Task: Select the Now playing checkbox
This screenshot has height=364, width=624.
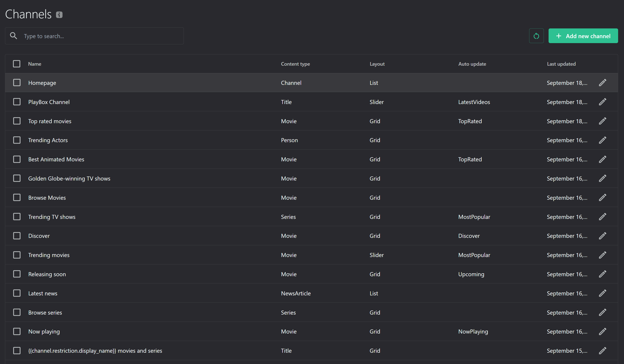Action: point(16,331)
